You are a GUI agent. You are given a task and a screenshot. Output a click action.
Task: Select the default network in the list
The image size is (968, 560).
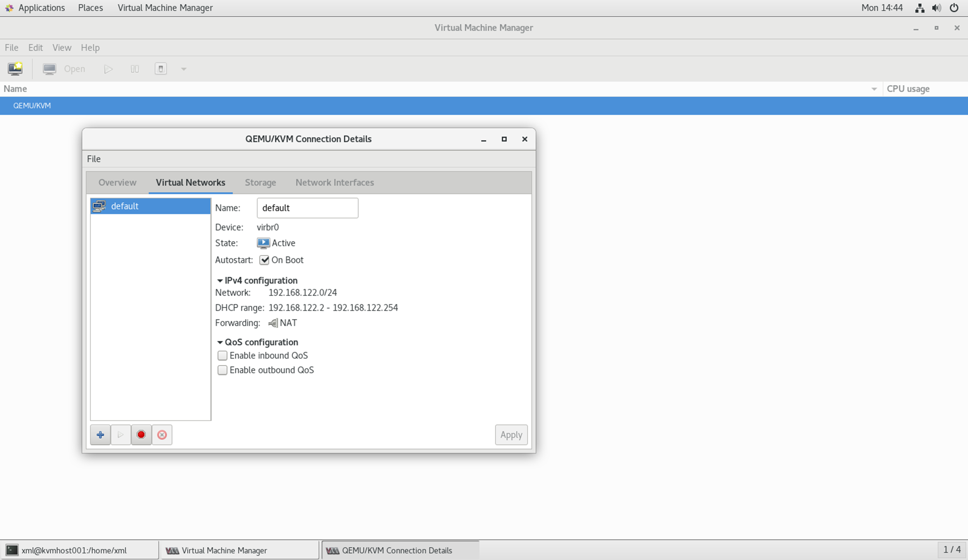(x=151, y=206)
